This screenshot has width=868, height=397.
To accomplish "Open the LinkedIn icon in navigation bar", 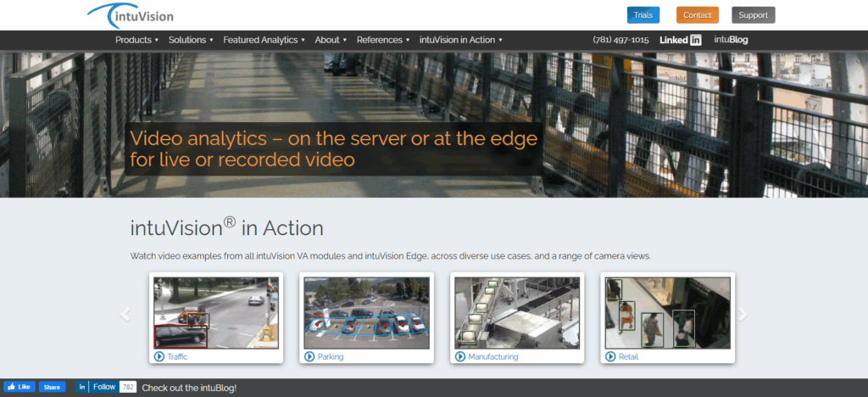I will [680, 40].
